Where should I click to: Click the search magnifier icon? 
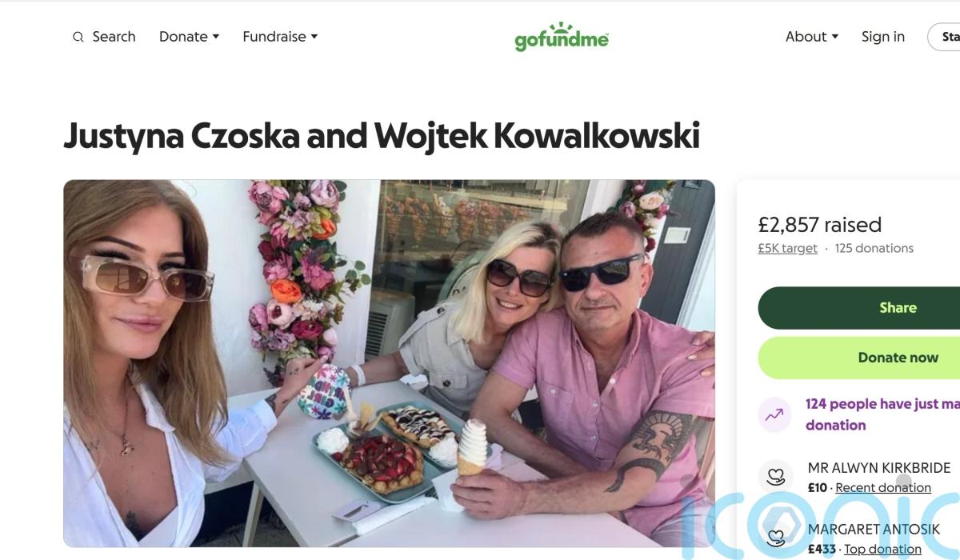78,37
